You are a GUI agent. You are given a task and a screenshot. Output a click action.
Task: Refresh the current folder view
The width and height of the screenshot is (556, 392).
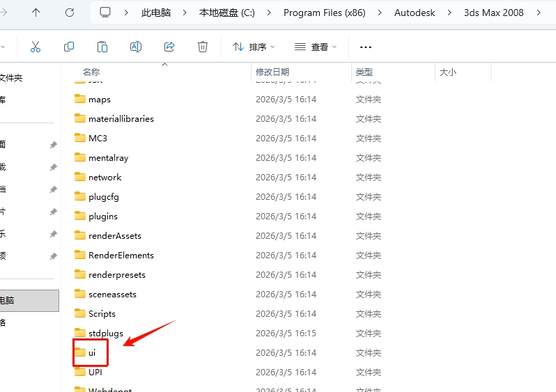click(69, 13)
